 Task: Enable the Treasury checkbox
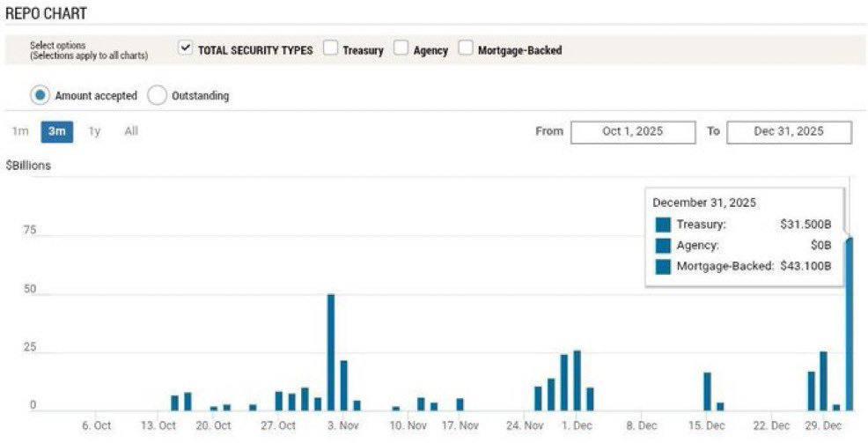[330, 48]
